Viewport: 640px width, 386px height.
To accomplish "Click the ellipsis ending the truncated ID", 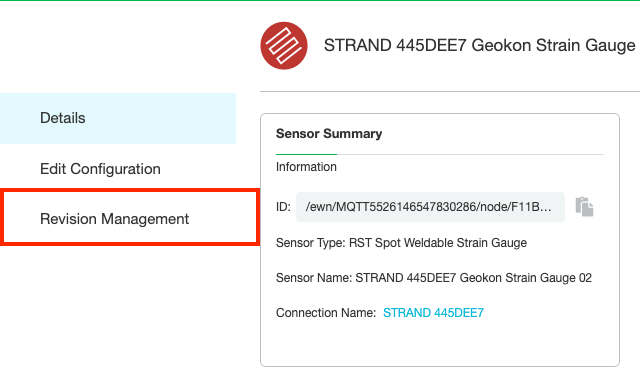I will [545, 207].
